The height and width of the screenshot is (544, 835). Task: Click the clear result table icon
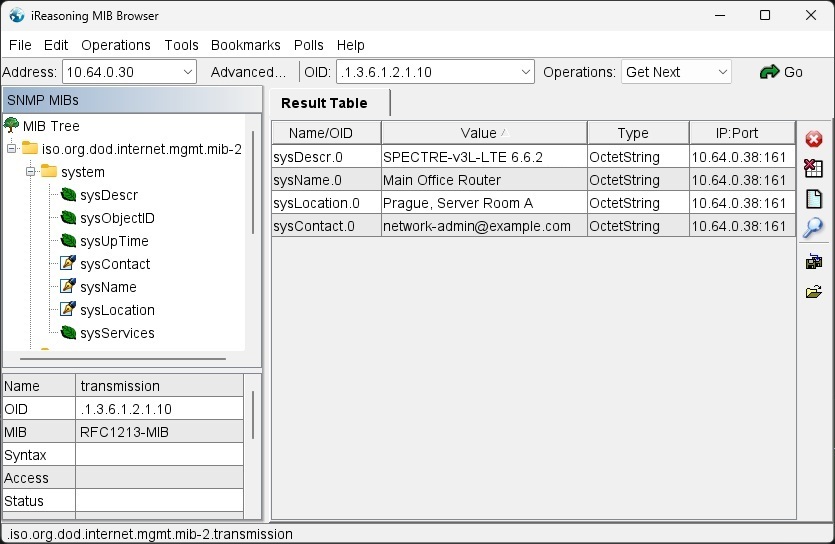click(813, 168)
